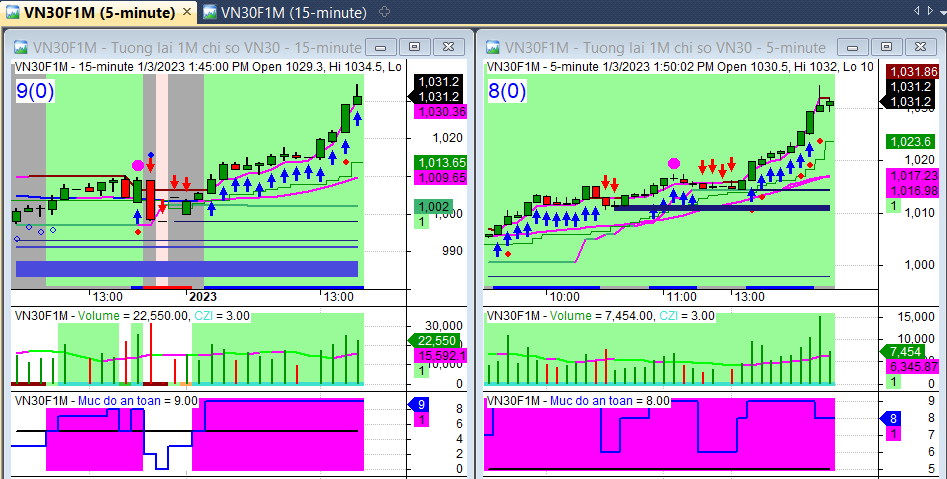
Task: Click the 22,550 volume value label
Action: (x=435, y=341)
